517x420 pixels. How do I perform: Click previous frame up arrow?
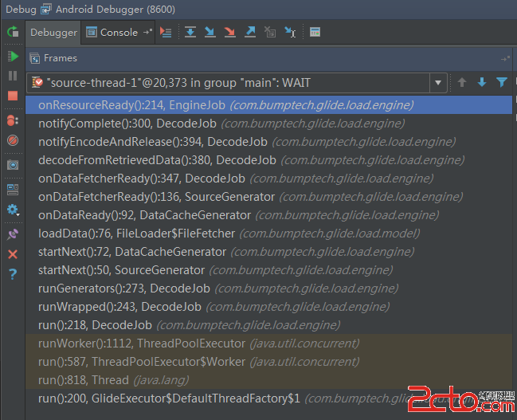pyautogui.click(x=462, y=82)
